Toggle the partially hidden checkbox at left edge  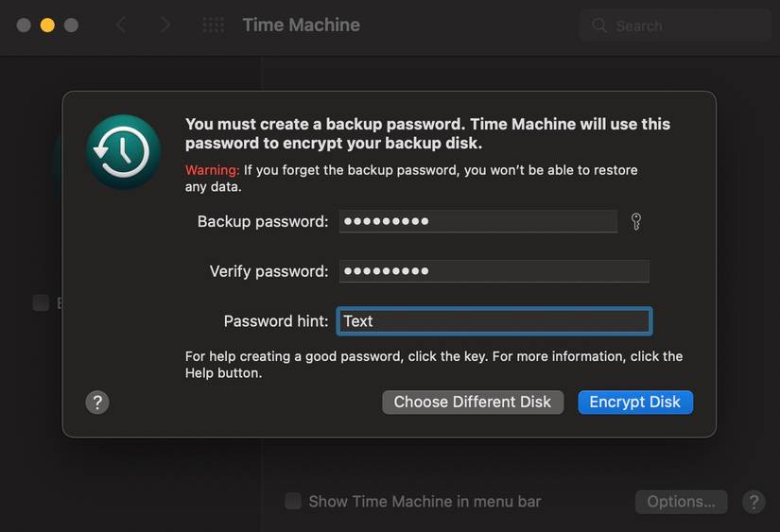(41, 303)
